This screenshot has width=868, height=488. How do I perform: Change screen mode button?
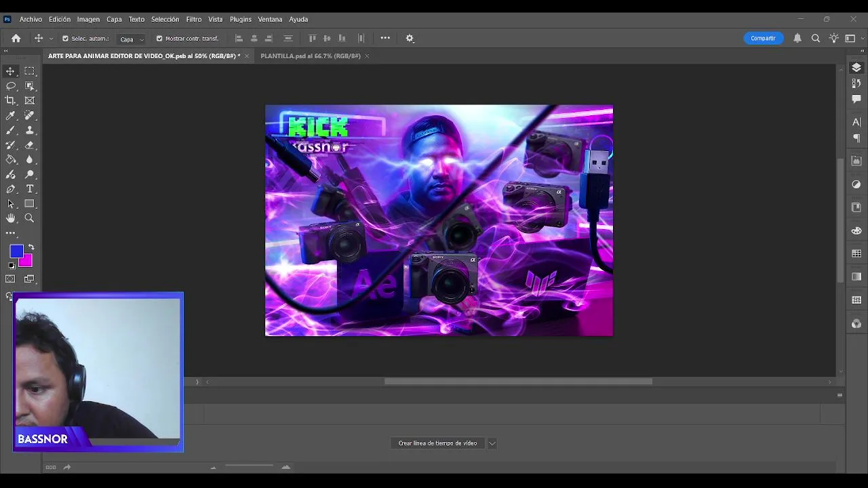point(29,279)
